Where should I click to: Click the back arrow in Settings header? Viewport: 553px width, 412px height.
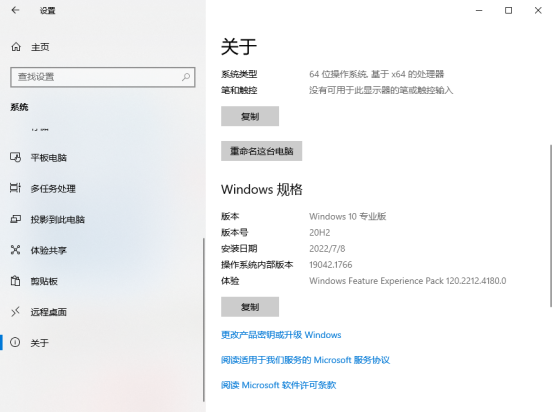pos(15,10)
